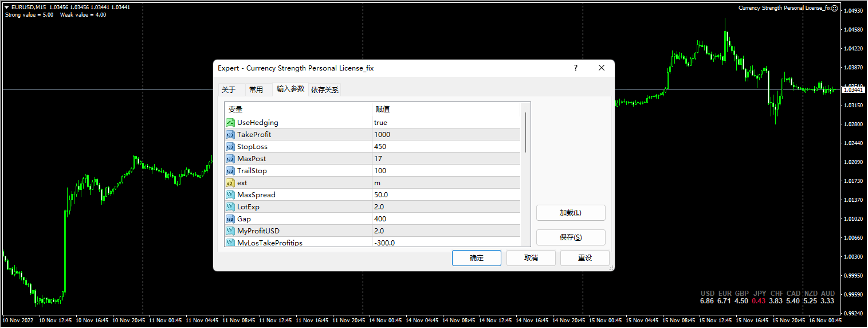
Task: Select the MaxSpread value 50.0
Action: tap(381, 195)
